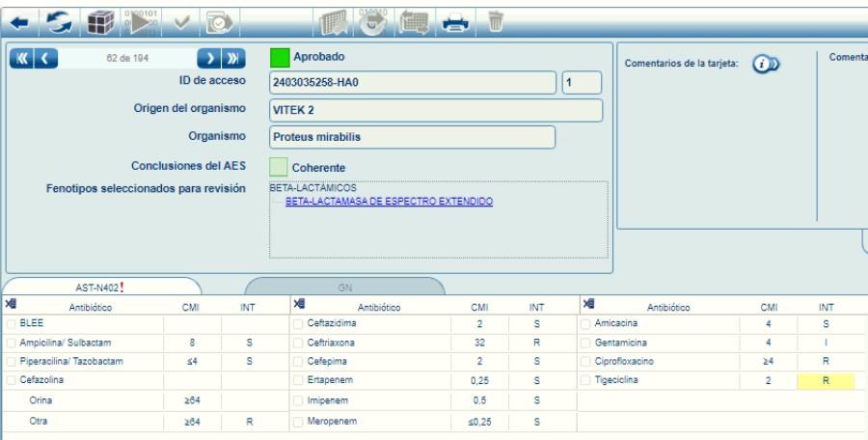Tick the Ciprofloxacino checkbox
Screen dimensions: 868x440
588,361
